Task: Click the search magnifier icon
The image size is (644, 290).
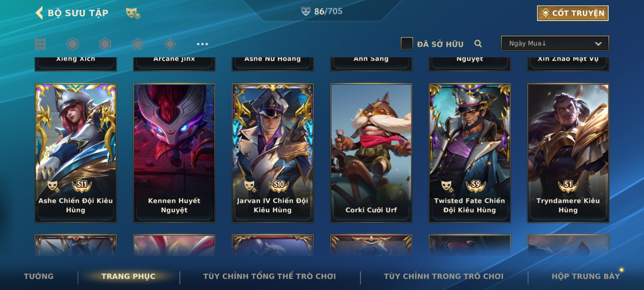Action: 478,44
